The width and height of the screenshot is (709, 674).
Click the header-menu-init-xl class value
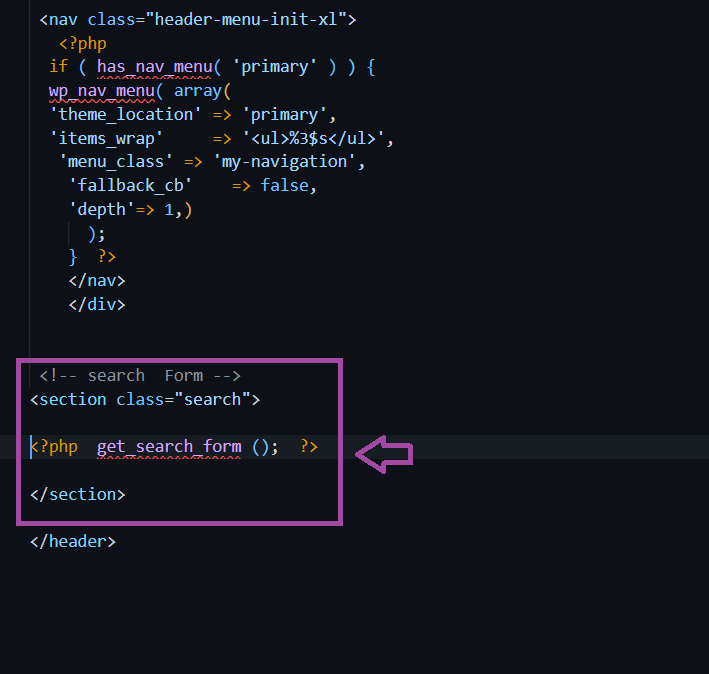coord(246,19)
